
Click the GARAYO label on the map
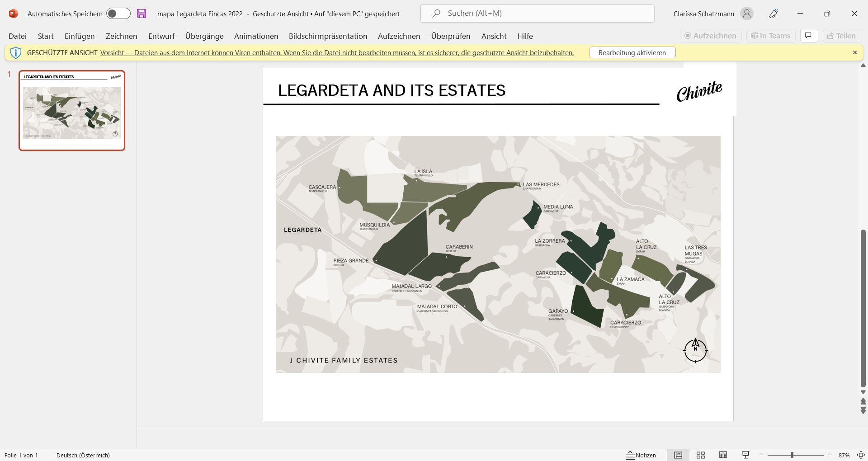[558, 311]
